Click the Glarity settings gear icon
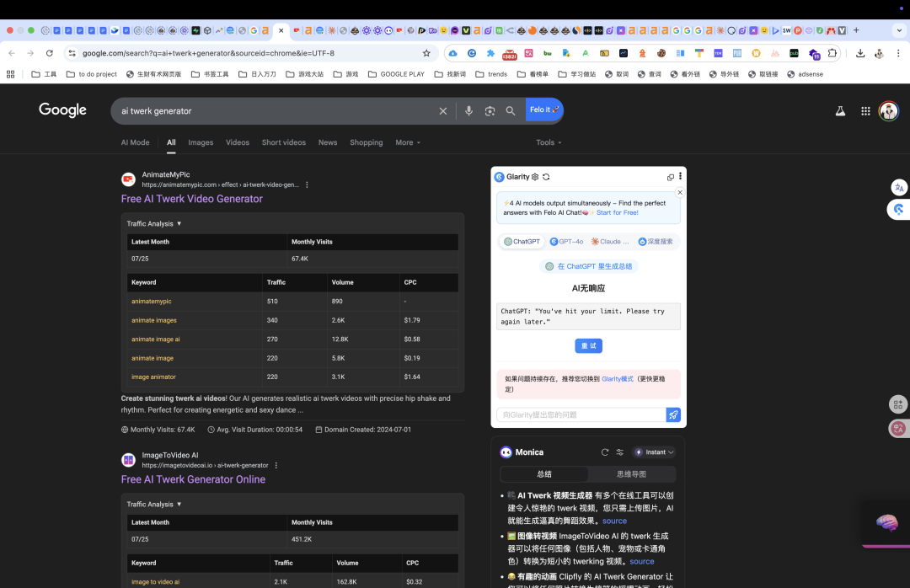910x588 pixels. pyautogui.click(x=535, y=177)
